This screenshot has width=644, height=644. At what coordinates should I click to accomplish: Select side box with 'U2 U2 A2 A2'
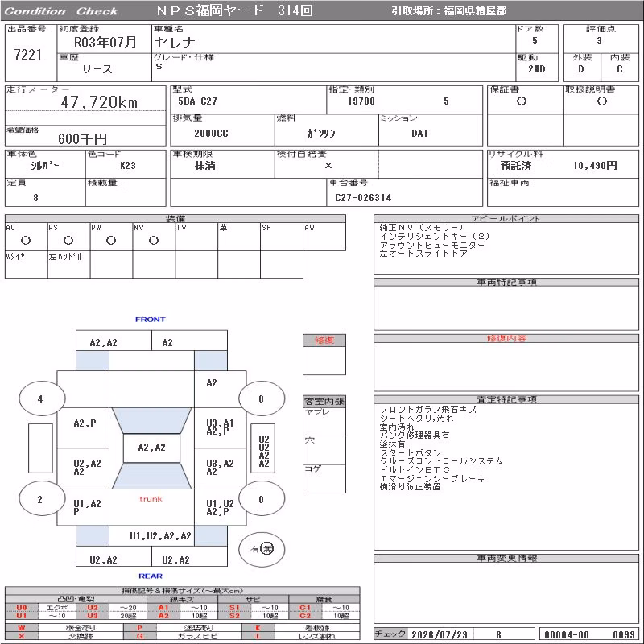click(x=263, y=448)
